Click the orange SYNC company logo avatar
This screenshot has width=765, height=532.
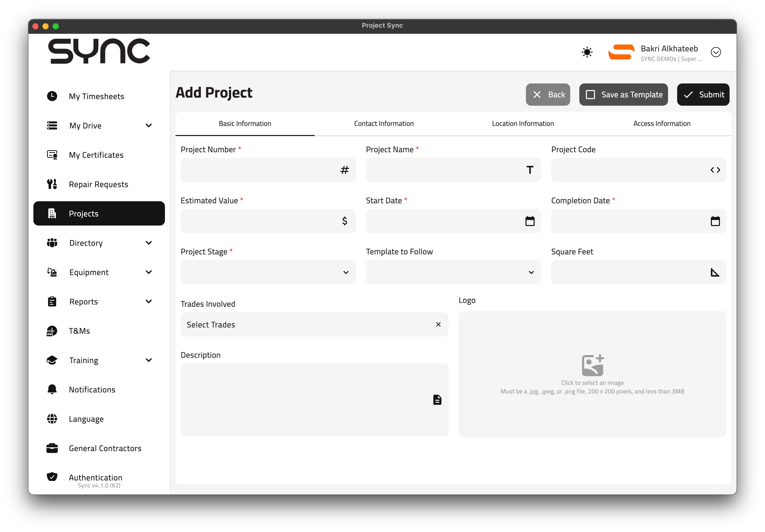pos(621,52)
